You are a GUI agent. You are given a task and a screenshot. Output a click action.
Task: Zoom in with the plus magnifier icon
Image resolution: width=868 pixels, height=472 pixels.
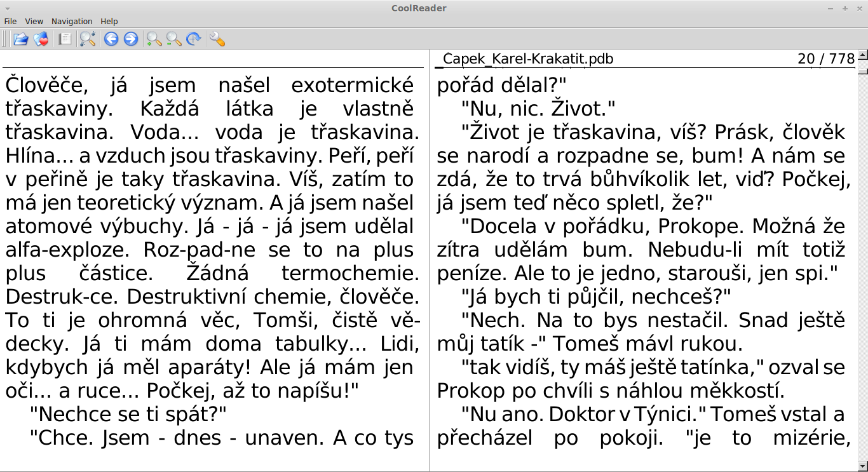click(154, 39)
